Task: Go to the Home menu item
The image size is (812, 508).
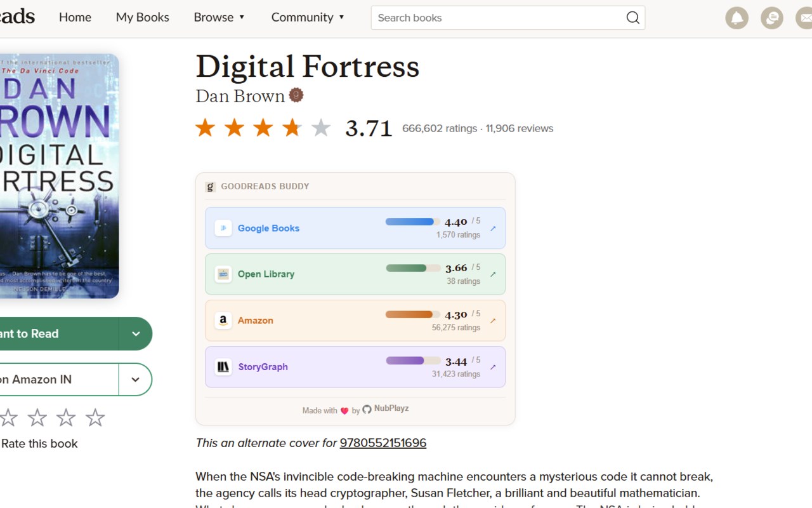Action: point(75,17)
